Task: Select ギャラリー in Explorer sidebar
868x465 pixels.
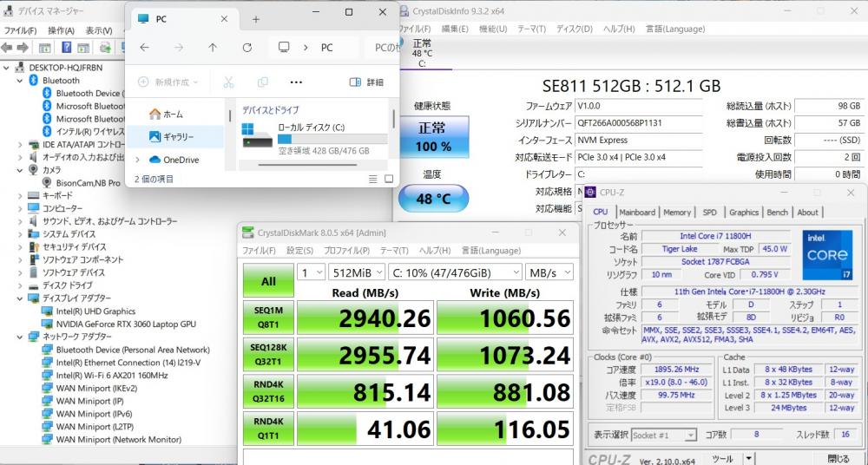Action: point(175,136)
